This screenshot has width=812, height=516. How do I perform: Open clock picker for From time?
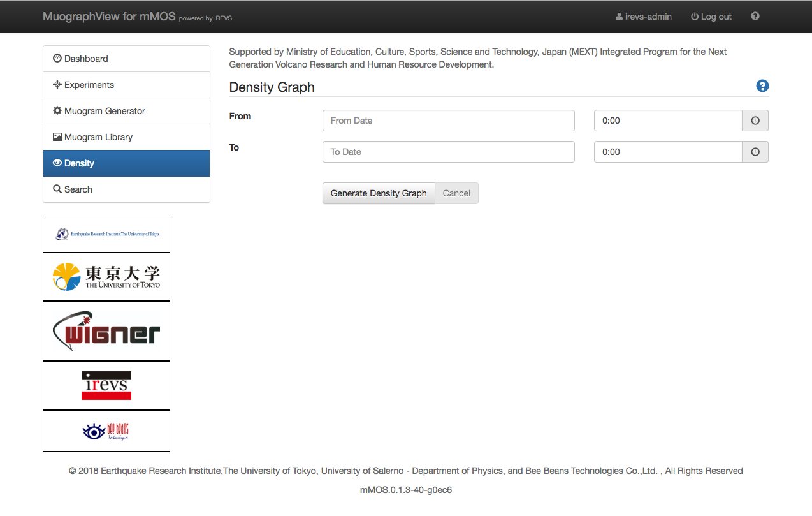tap(755, 121)
